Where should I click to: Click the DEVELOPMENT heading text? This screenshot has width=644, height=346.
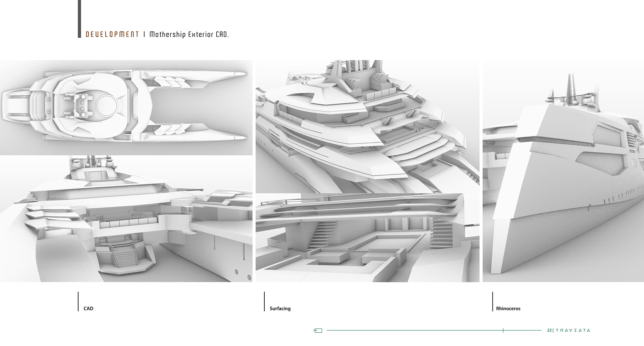(x=112, y=34)
